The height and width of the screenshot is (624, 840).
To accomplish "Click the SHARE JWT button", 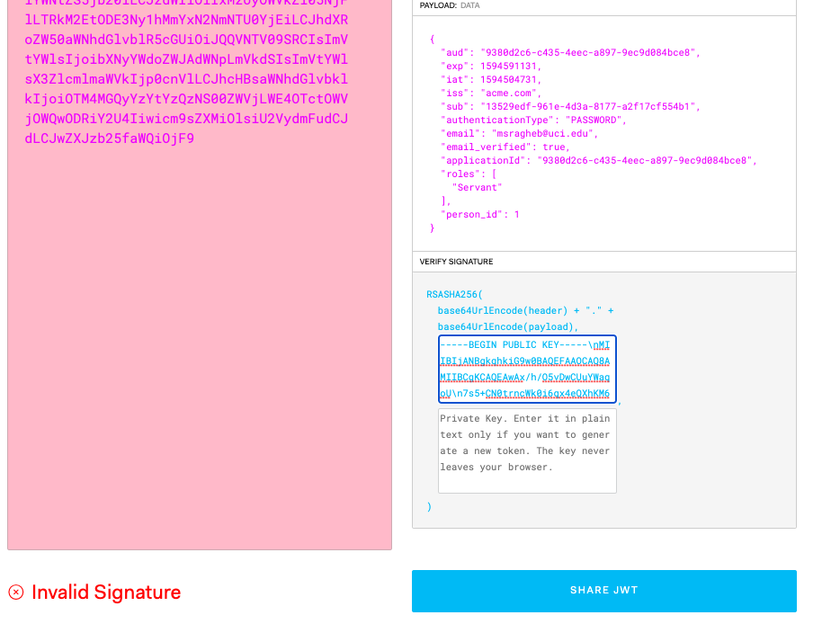I will click(603, 591).
